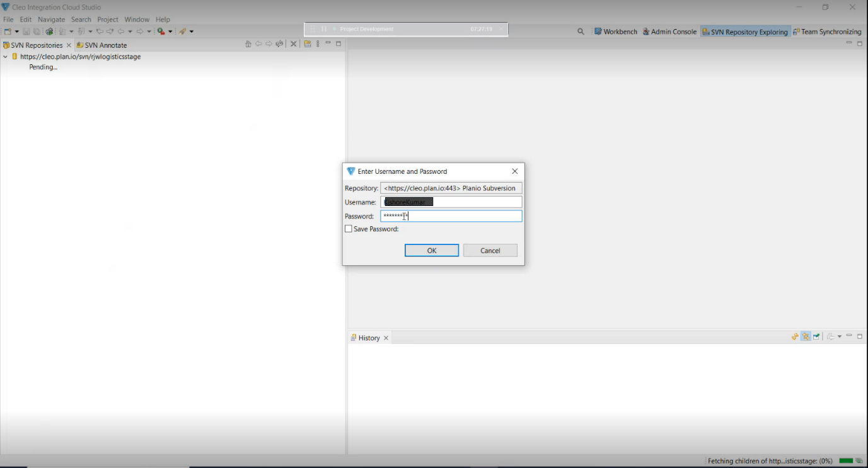This screenshot has width=868, height=468.
Task: Select the Pending... tree entry
Action: point(43,67)
